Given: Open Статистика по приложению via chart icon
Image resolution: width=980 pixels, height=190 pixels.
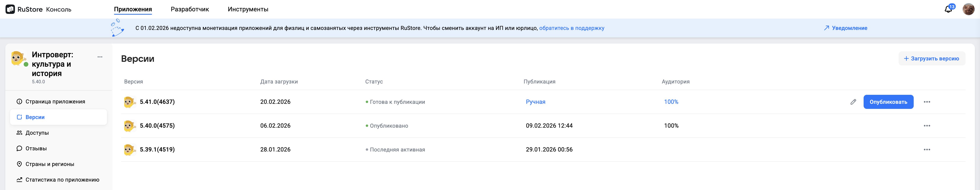Looking at the screenshot, I should pyautogui.click(x=19, y=179).
